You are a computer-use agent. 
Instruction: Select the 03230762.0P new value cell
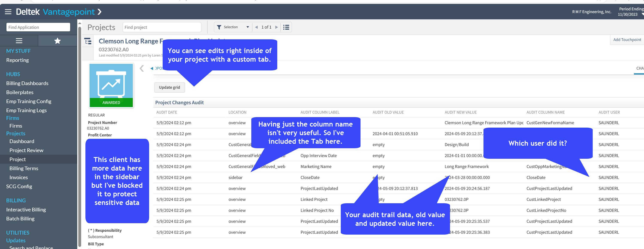[x=456, y=199]
